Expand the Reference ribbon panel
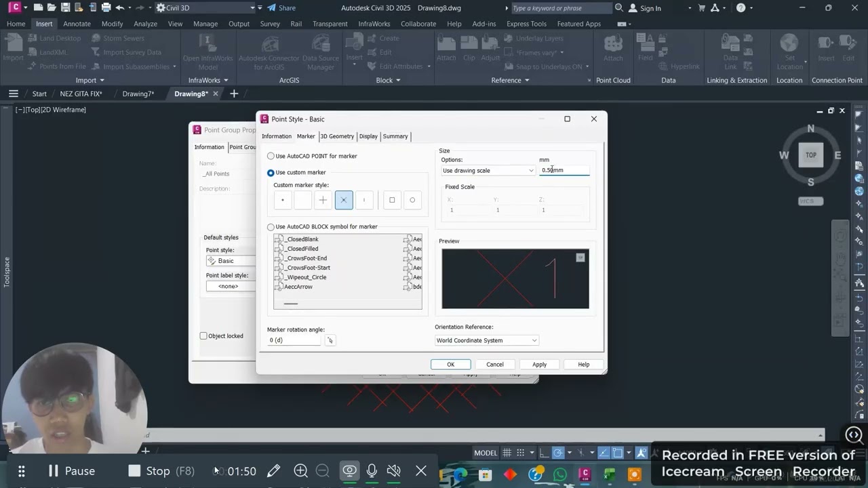Image resolution: width=868 pixels, height=488 pixels. point(511,80)
